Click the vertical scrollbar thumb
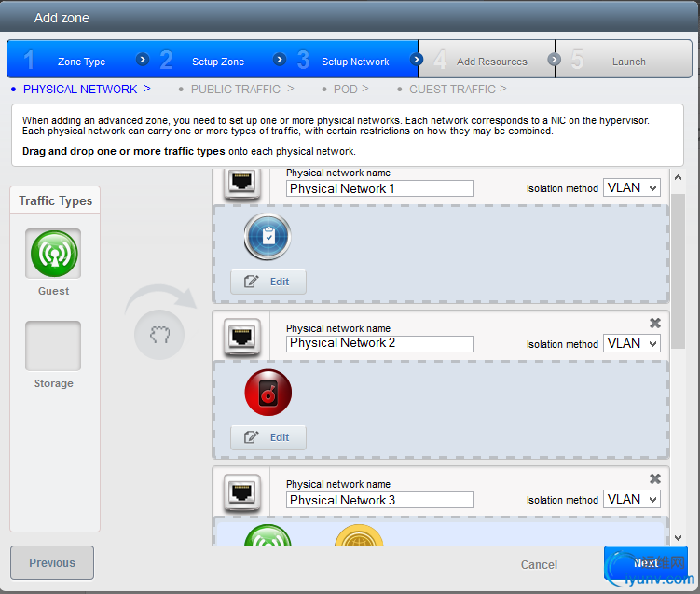700x594 pixels. click(x=679, y=271)
